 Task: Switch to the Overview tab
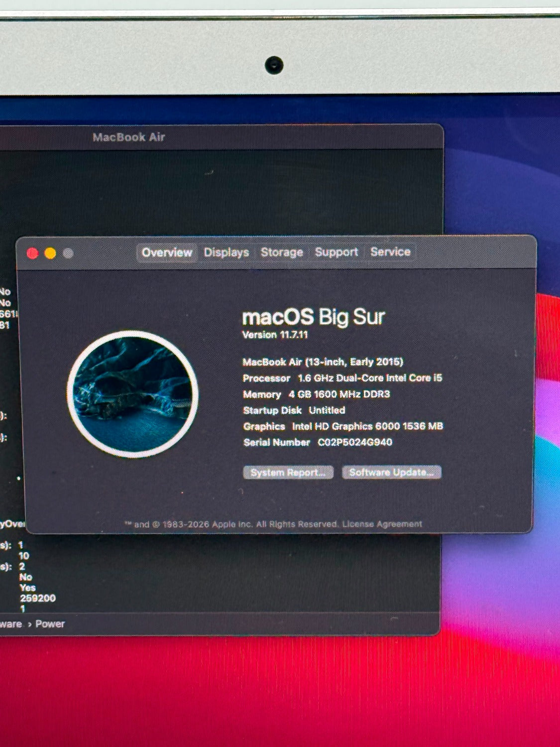click(x=167, y=252)
